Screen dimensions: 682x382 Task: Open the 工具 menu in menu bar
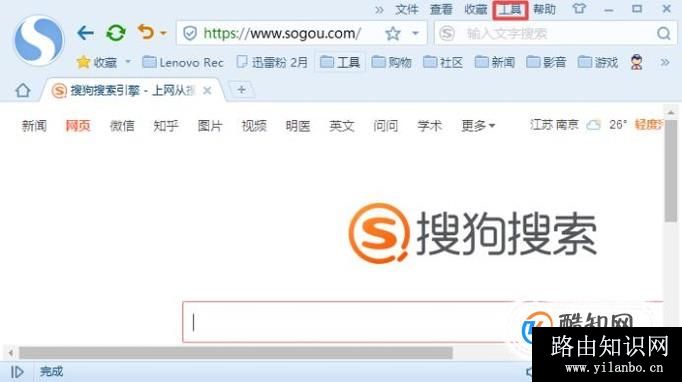[510, 10]
